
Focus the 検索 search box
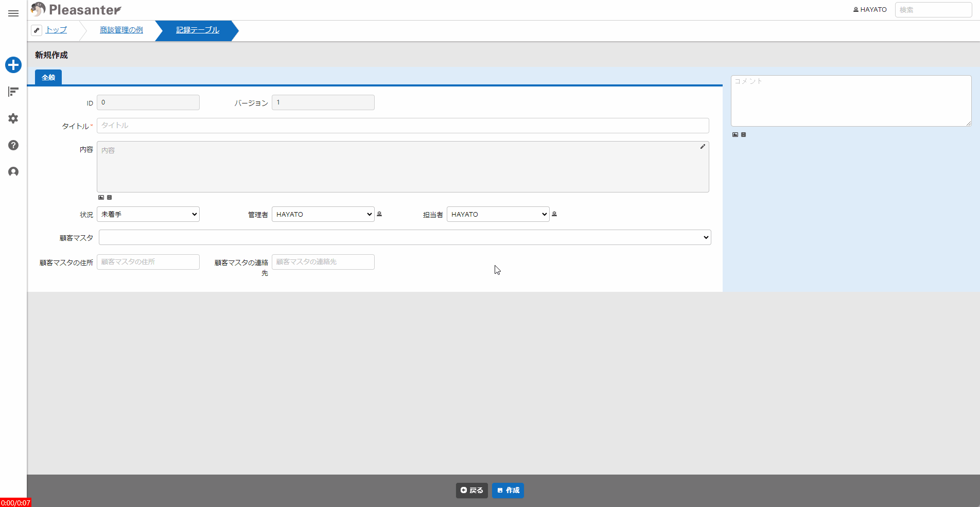tap(933, 10)
